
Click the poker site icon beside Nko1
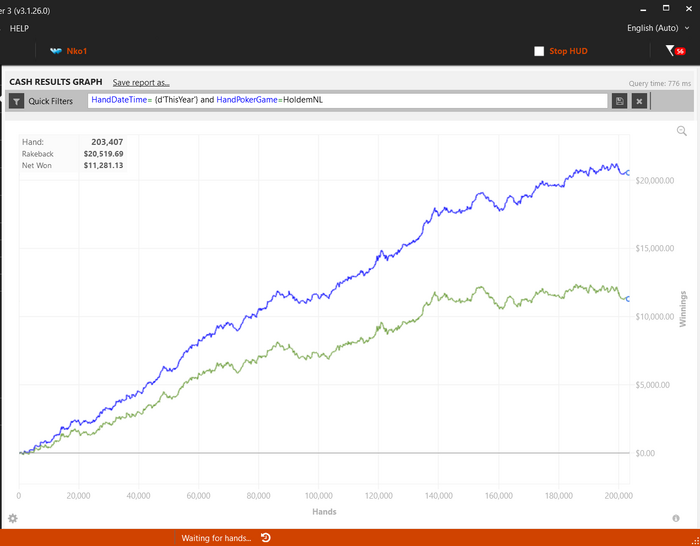tap(56, 51)
